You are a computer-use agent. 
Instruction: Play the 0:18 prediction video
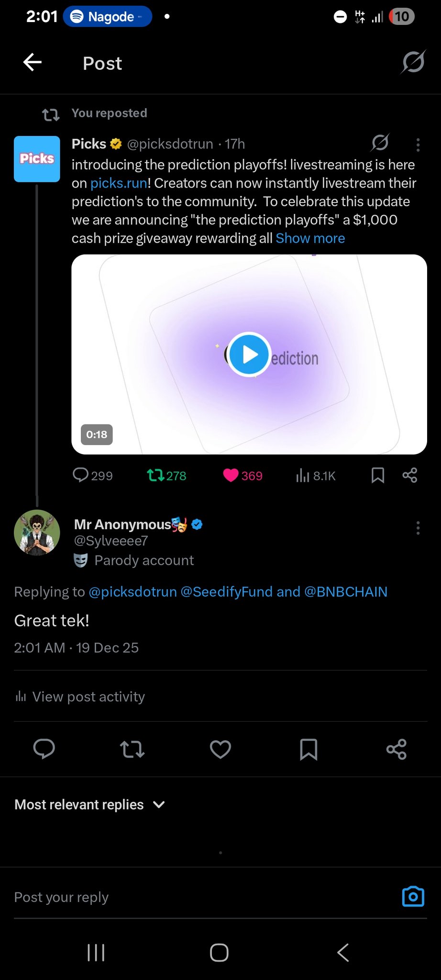coord(249,355)
